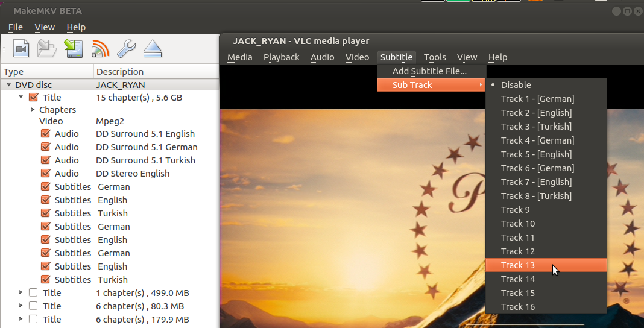
Task: Open VLC Media menu
Action: click(240, 57)
